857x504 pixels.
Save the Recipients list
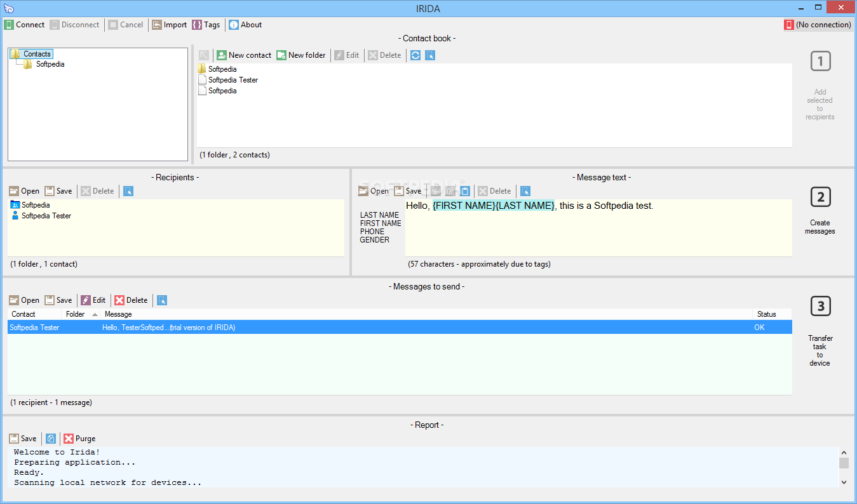58,191
